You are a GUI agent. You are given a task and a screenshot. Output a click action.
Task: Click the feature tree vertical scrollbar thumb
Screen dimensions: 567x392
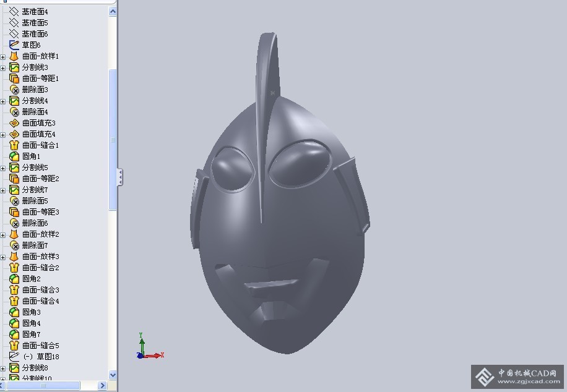point(113,140)
